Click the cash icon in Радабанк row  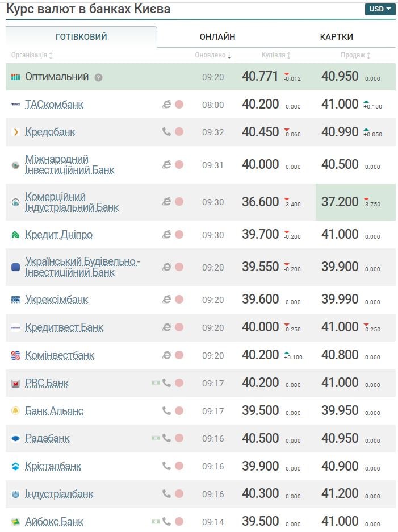click(156, 438)
